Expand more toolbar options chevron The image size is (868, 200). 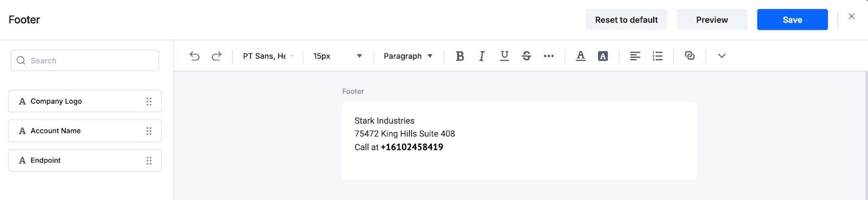tap(722, 56)
